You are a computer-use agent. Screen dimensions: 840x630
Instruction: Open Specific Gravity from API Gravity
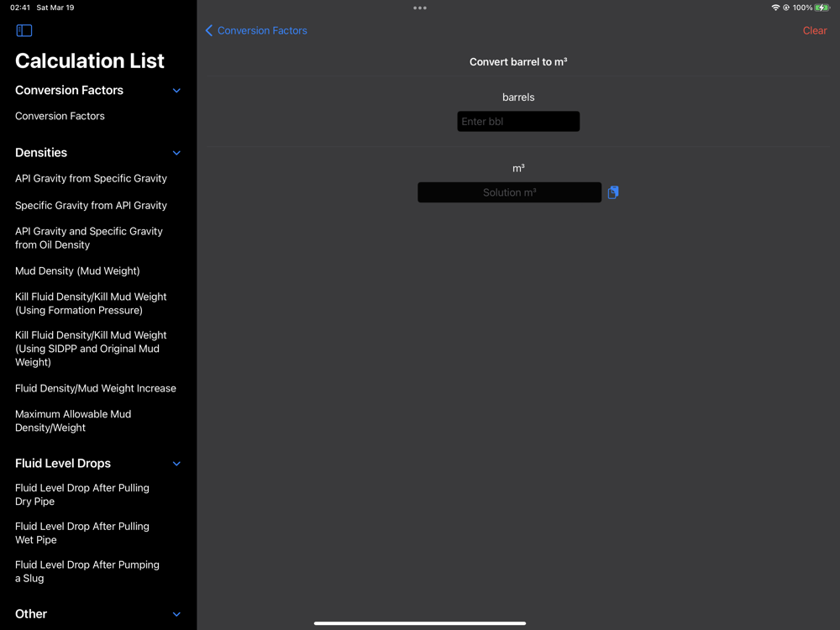coord(91,205)
